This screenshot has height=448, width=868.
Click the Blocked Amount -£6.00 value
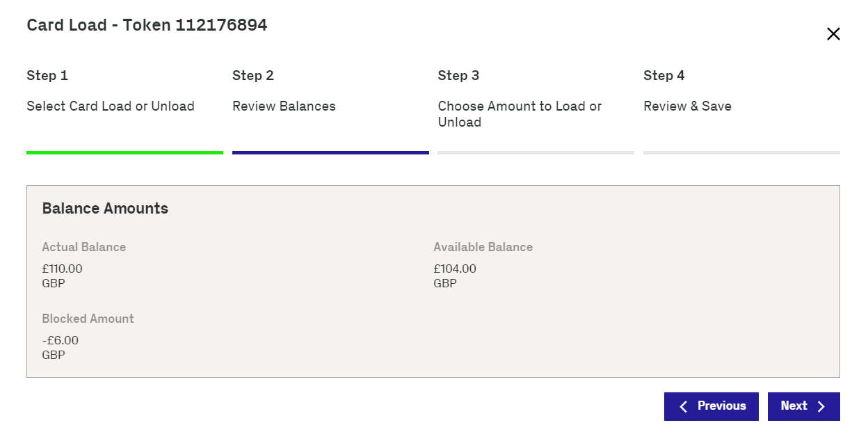[x=61, y=340]
